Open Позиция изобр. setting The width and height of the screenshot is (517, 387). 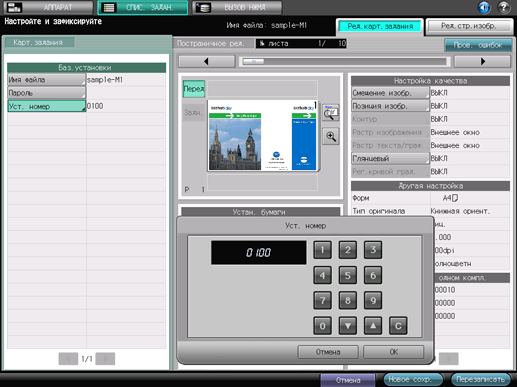(390, 106)
